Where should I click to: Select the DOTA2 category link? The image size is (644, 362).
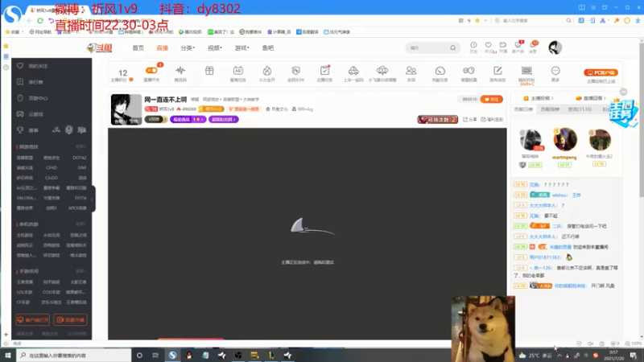[x=79, y=158]
